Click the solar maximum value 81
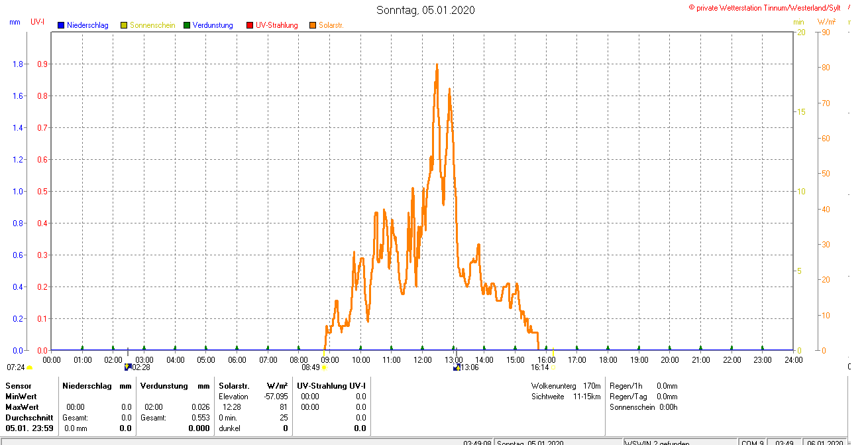The image size is (868, 445). click(284, 407)
